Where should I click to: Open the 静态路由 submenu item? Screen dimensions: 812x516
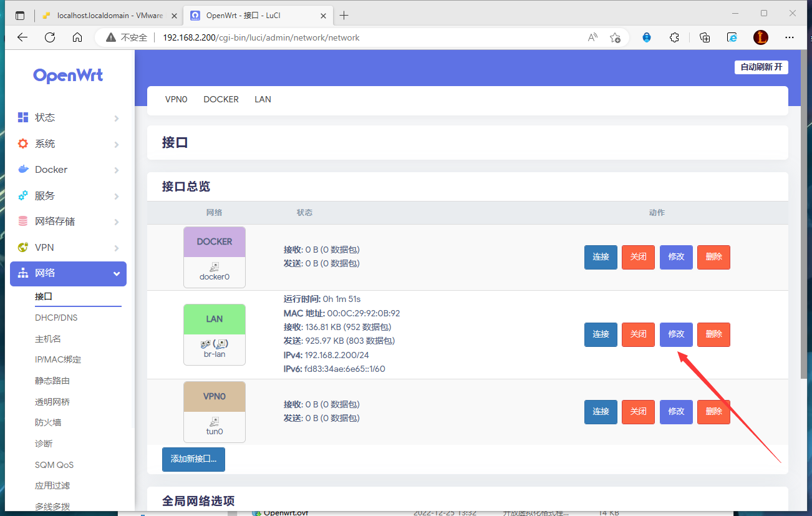click(x=52, y=381)
